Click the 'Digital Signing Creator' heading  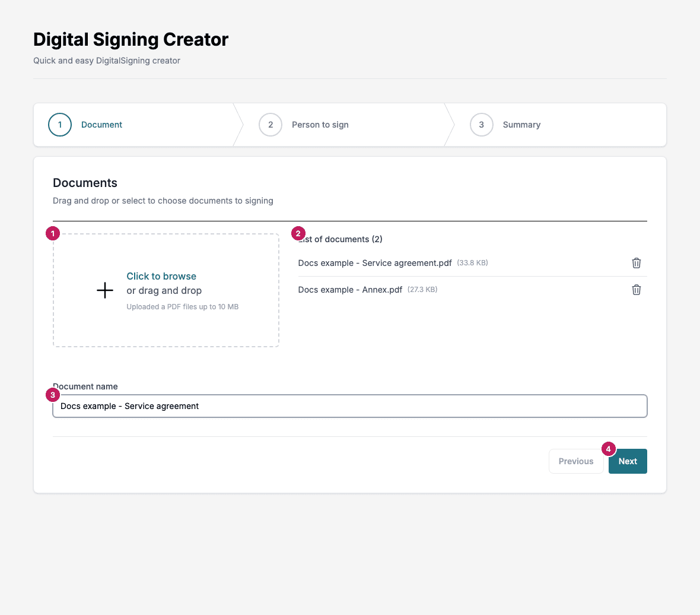pyautogui.click(x=131, y=39)
